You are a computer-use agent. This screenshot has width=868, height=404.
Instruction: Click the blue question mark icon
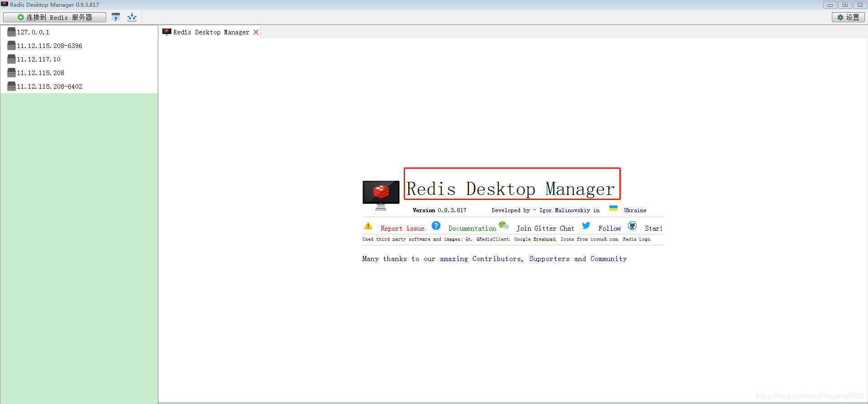[x=436, y=226]
